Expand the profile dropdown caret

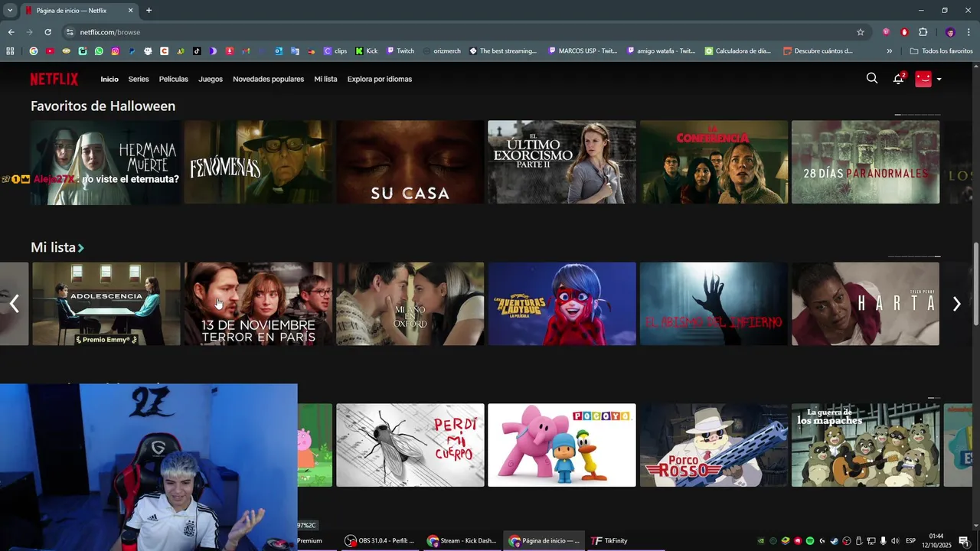939,79
